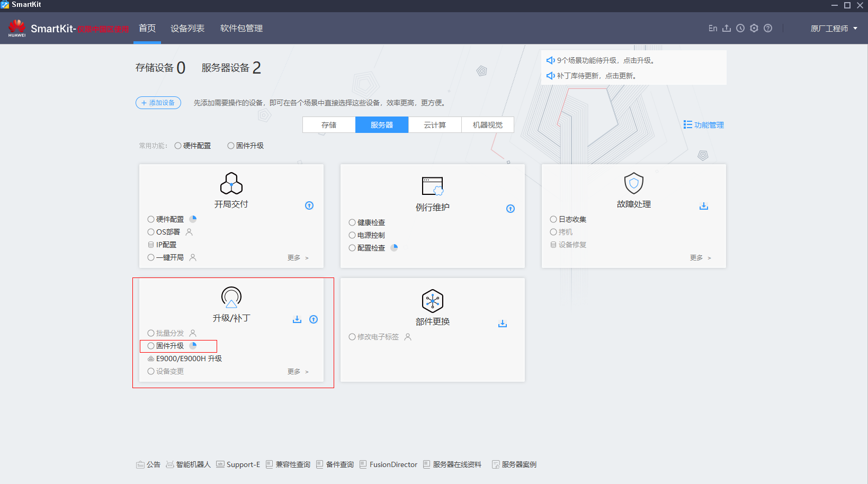868x484 pixels.
Task: Switch to 首页 tab
Action: click(x=147, y=28)
